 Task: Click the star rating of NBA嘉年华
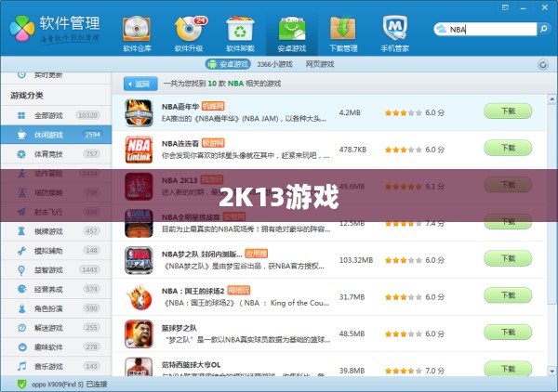[x=404, y=113]
